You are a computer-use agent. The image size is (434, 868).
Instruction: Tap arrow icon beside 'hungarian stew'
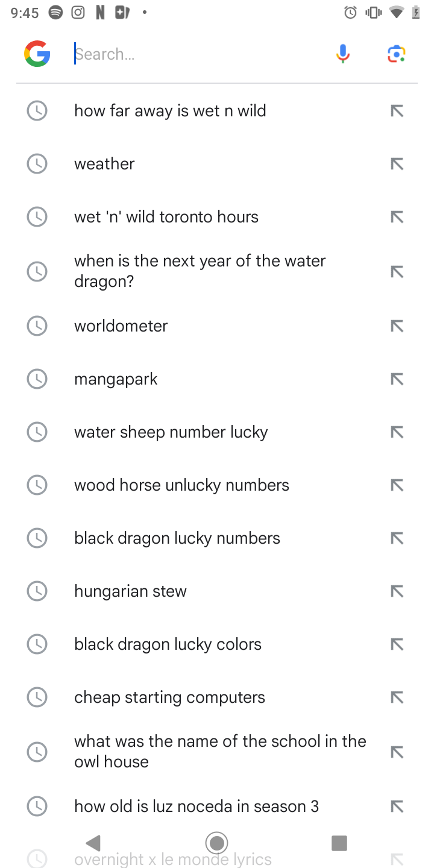[396, 591]
